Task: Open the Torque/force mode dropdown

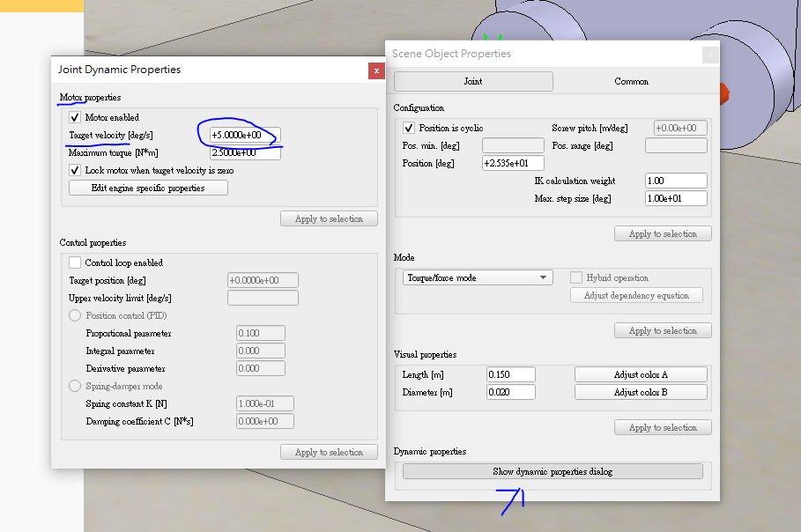Action: (477, 277)
